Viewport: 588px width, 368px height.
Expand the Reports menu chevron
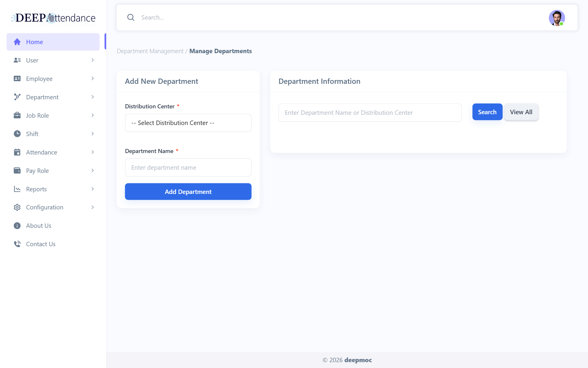point(93,189)
